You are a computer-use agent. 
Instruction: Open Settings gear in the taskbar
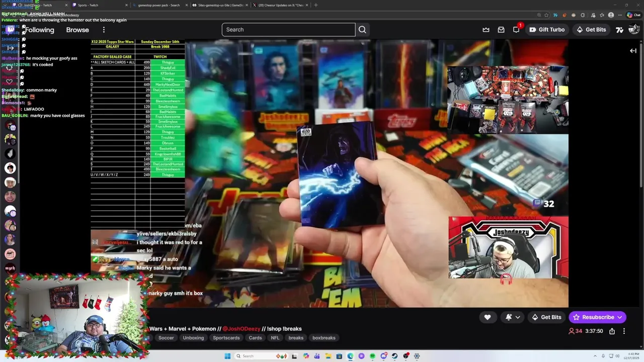417,356
